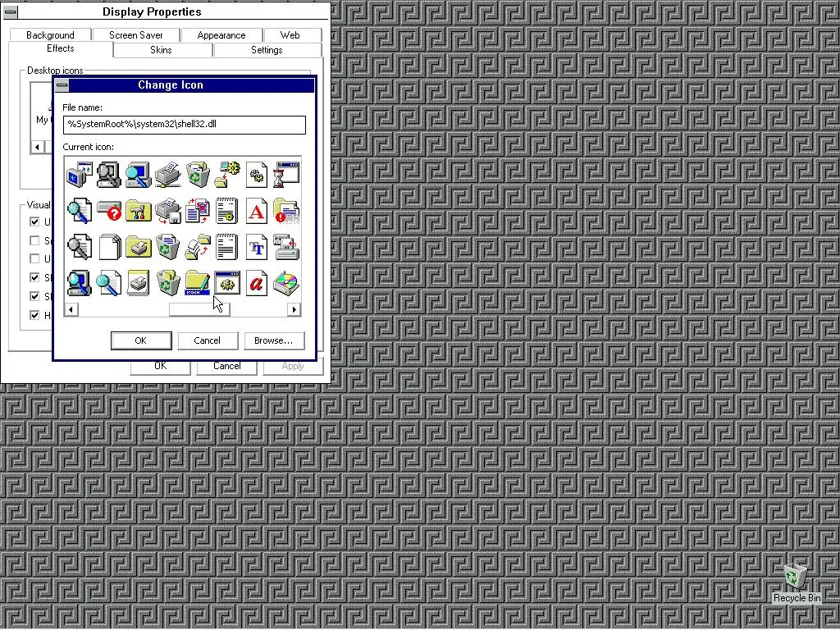This screenshot has height=630, width=840.
Task: Click right arrow of icon list scrollbar
Action: point(294,309)
